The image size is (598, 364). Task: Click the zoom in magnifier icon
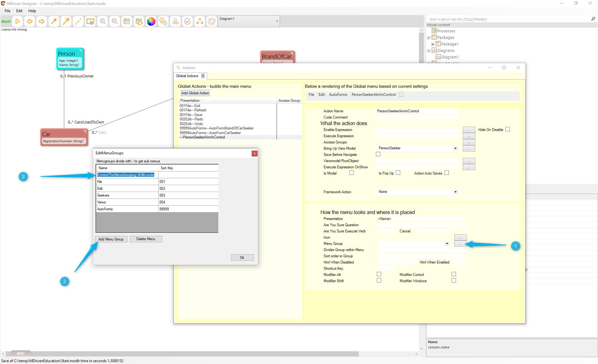pyautogui.click(x=102, y=21)
